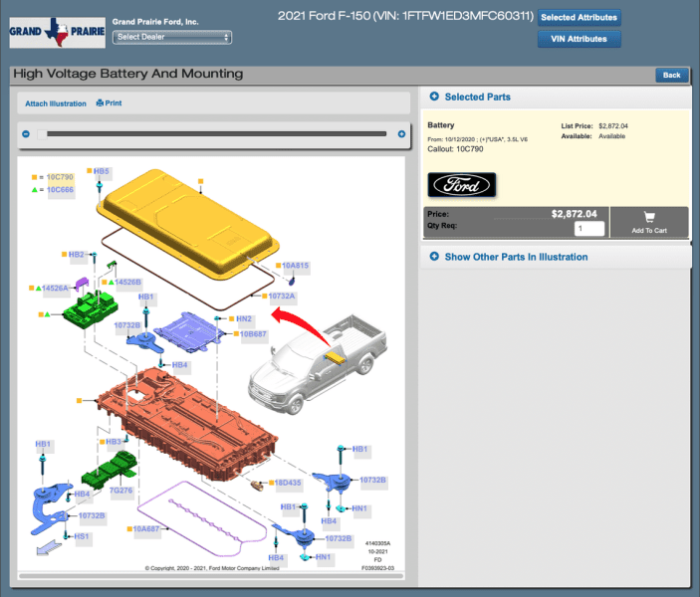Open the Select Dealer dropdown
Image resolution: width=700 pixels, height=597 pixels.
pos(172,37)
